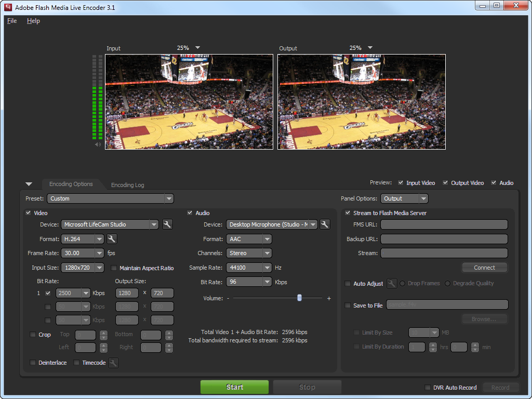This screenshot has height=399, width=532.
Task: Enable DVR Auto Record
Action: (428, 387)
